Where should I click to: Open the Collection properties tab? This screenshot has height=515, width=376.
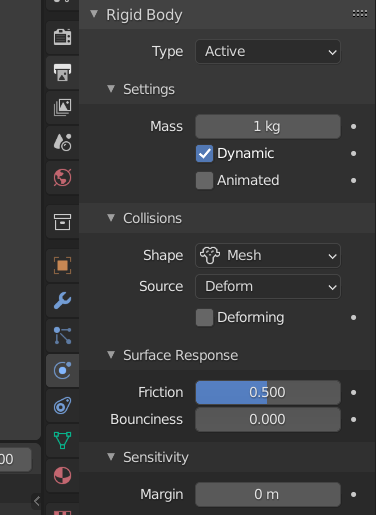click(63, 222)
